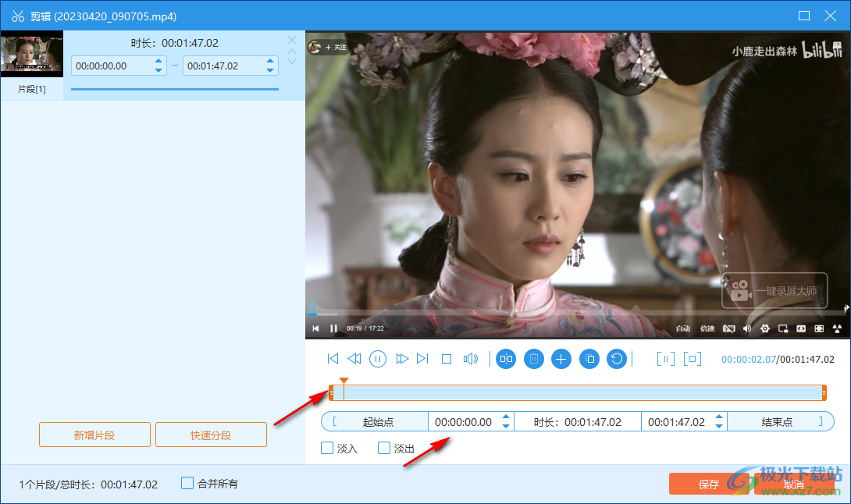Grab the left orange trim handle

point(331,392)
